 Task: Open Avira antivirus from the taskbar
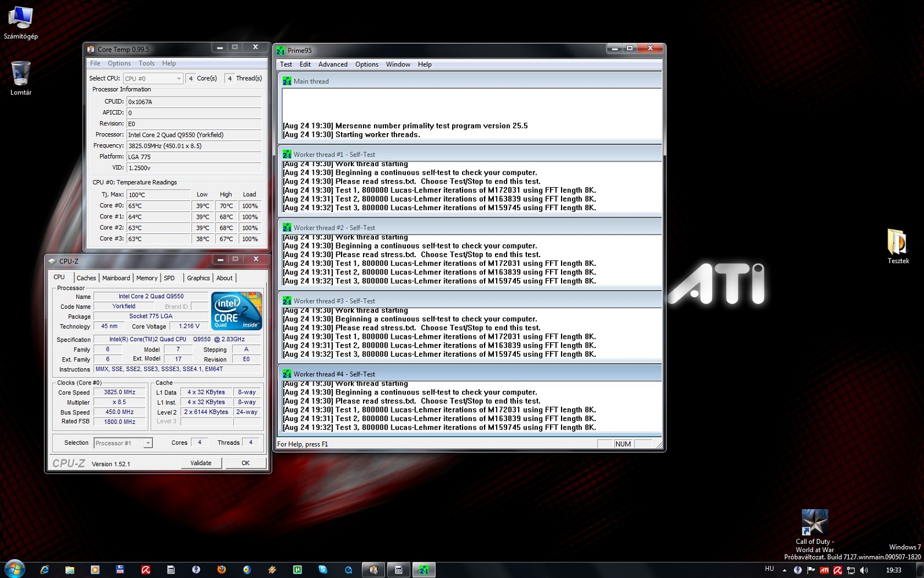click(146, 570)
